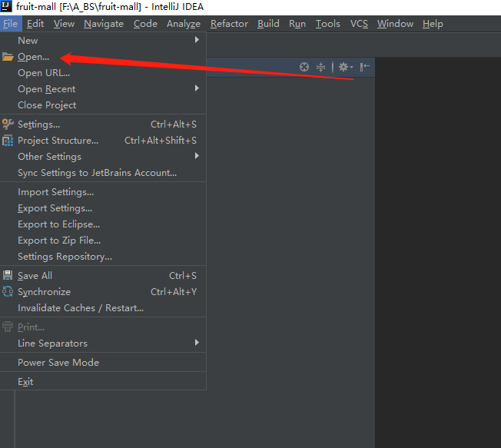
Task: Open the gear options in panel toolbar
Action: (346, 67)
